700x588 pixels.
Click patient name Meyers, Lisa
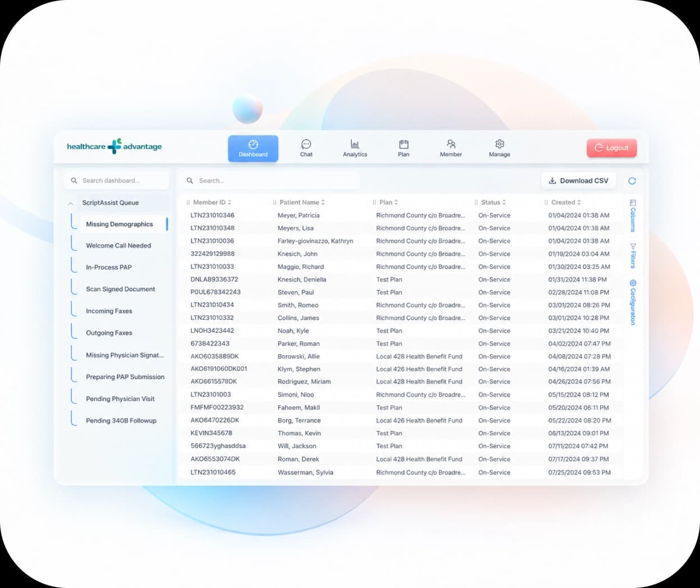[296, 228]
